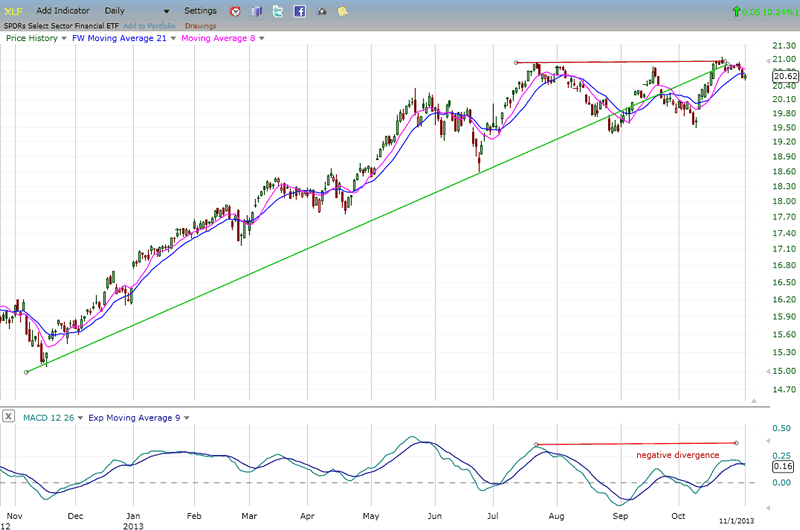Share chart via the Twitter icon
Screen dimensions: 800x530
[278, 11]
